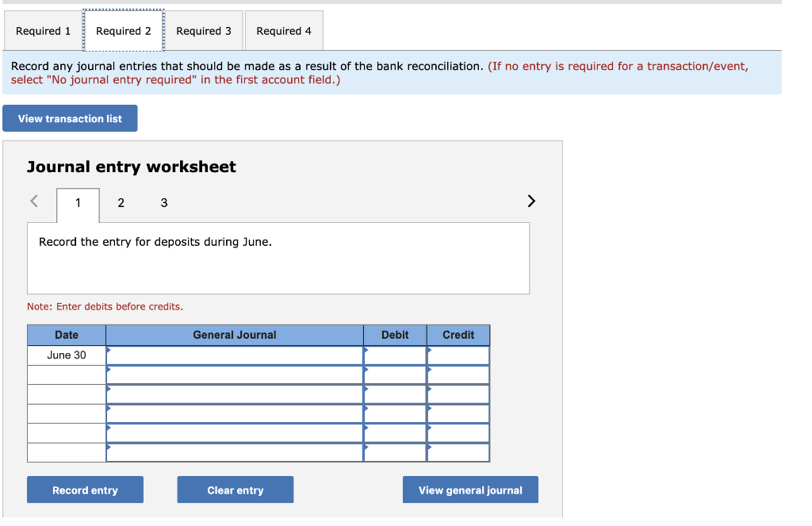The height and width of the screenshot is (526, 812).
Task: Select journal entry worksheet tab 1
Action: [x=78, y=203]
